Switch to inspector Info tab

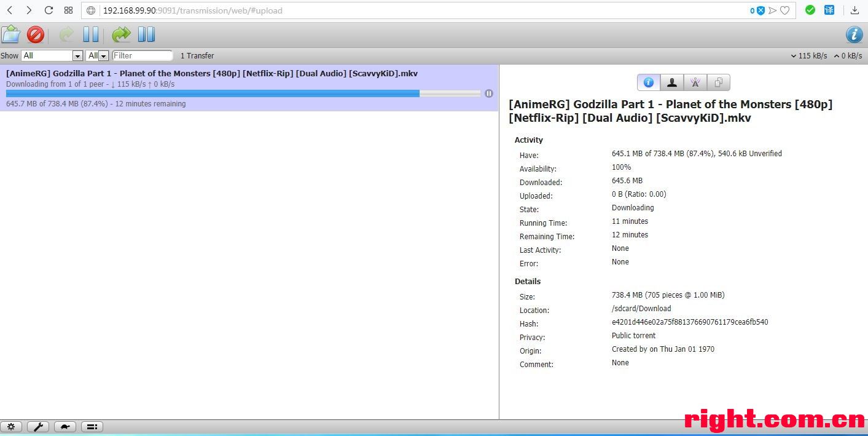(x=649, y=82)
